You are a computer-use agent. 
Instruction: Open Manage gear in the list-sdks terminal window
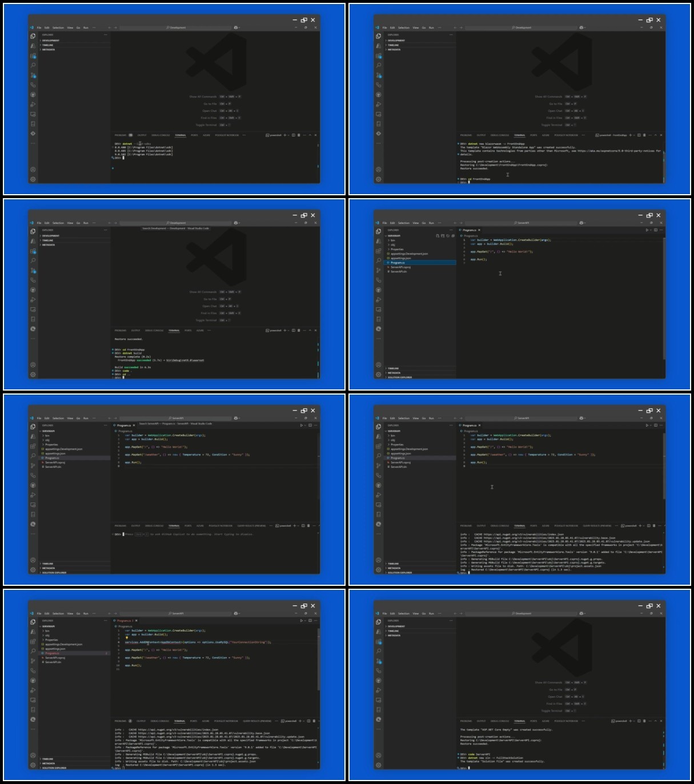[33, 179]
